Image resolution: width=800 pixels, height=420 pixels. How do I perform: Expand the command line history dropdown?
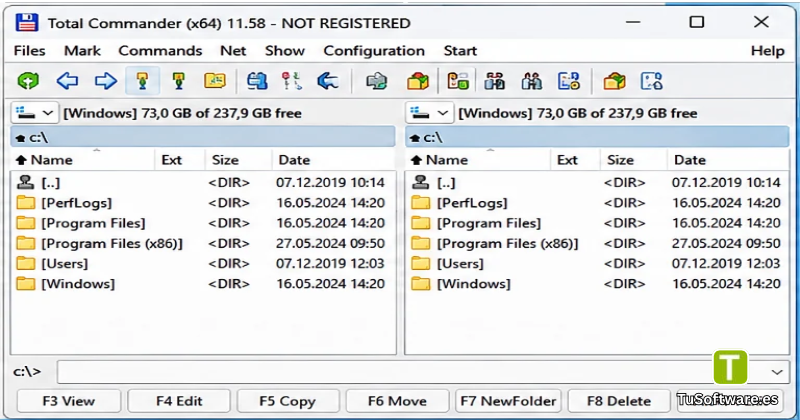(777, 372)
